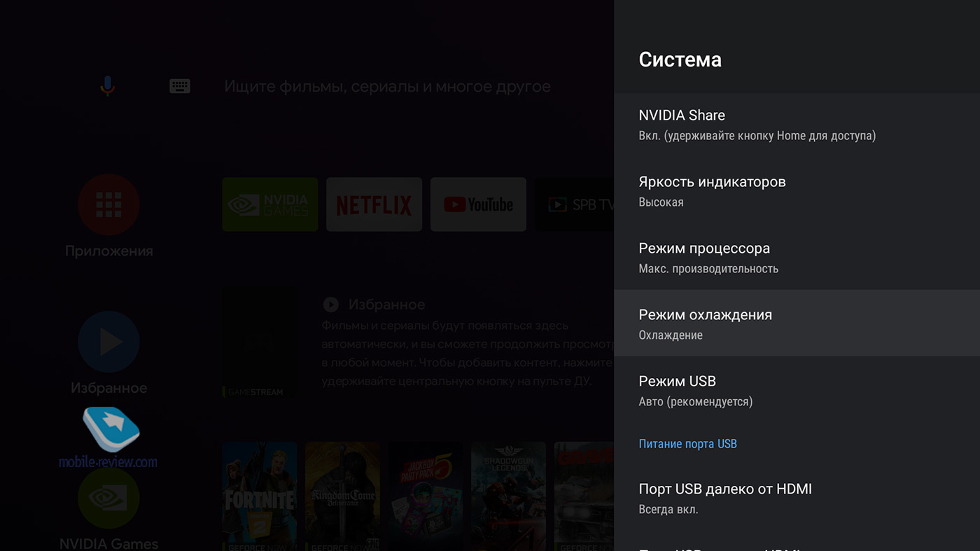The height and width of the screenshot is (551, 980).
Task: Select the highlighted Режим охлаждения setting
Action: pos(797,323)
